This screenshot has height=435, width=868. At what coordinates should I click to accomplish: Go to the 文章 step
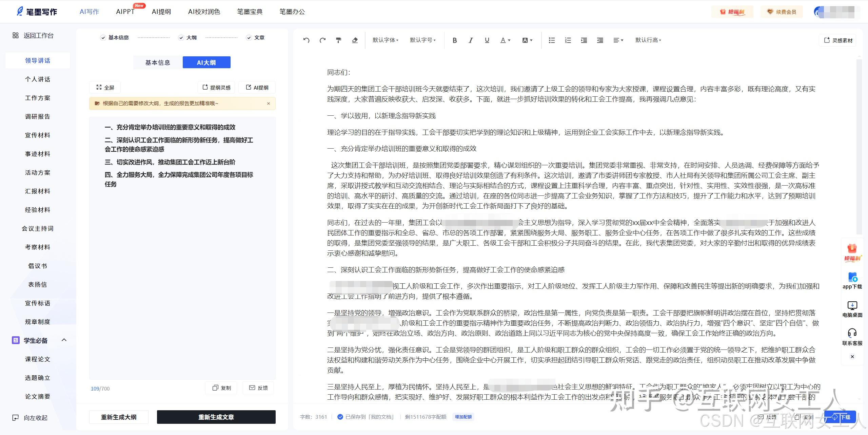click(255, 38)
